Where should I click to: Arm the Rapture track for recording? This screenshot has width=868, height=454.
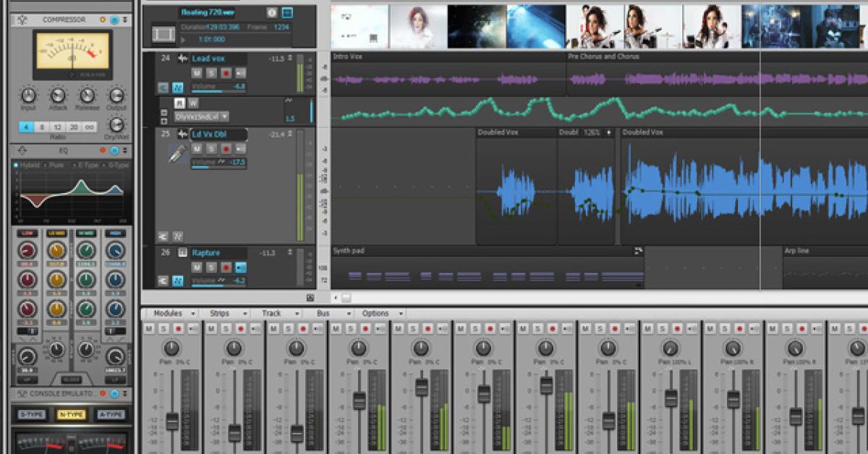point(225,267)
